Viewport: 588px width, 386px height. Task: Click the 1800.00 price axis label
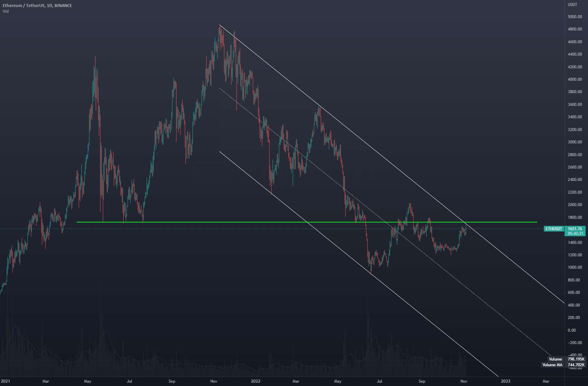pyautogui.click(x=575, y=217)
